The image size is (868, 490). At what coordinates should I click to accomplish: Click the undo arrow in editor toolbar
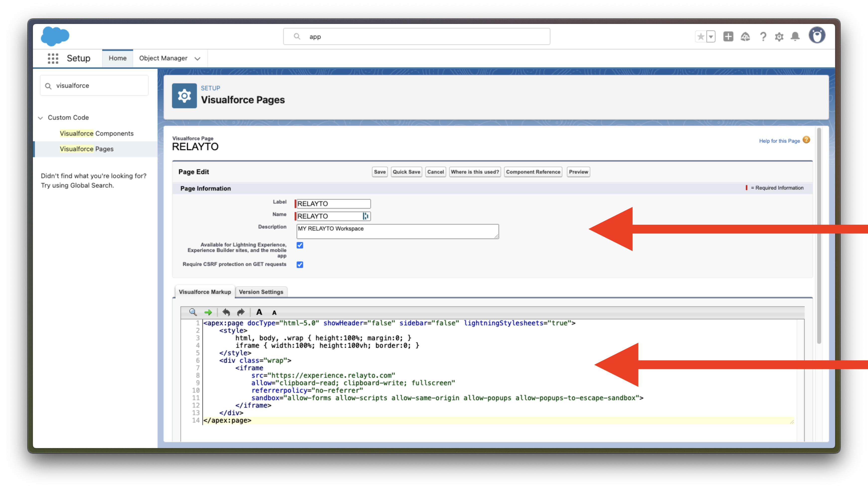(x=226, y=312)
